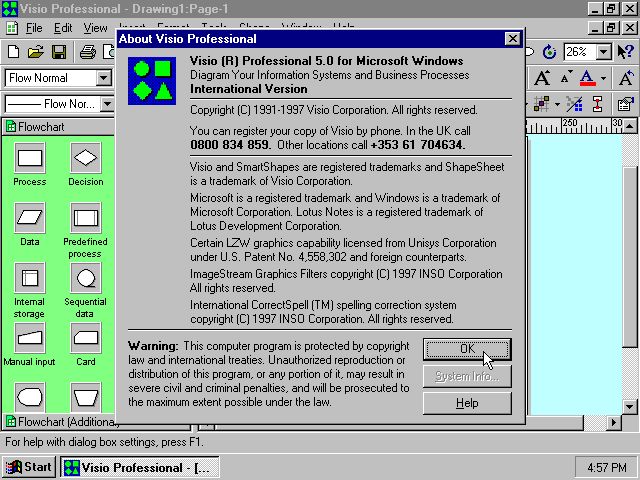Click the document icon left of File menu
The image size is (640, 480).
[11, 28]
